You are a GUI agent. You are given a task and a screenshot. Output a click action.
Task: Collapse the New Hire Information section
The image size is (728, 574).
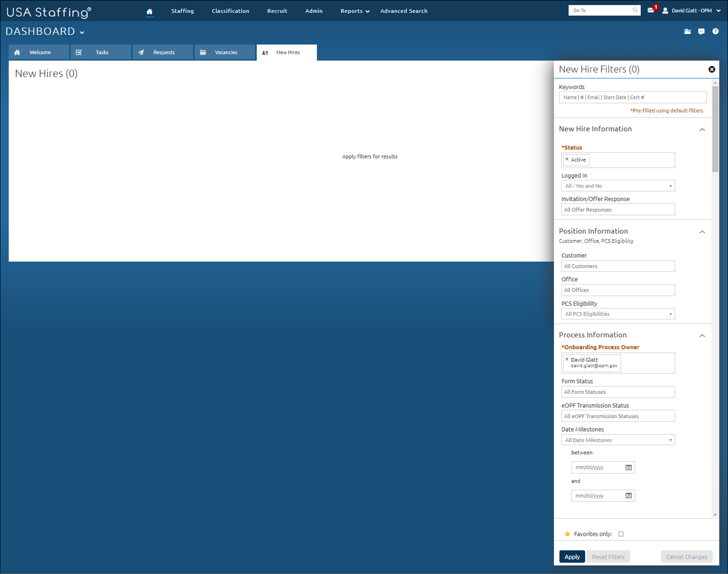(x=702, y=130)
